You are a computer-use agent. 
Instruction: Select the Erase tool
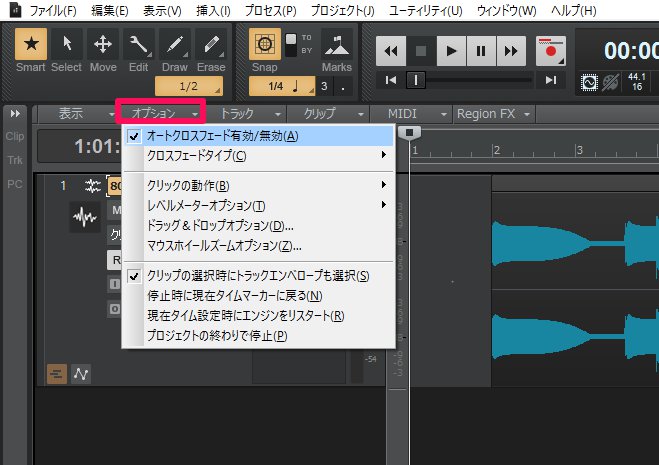click(x=210, y=46)
